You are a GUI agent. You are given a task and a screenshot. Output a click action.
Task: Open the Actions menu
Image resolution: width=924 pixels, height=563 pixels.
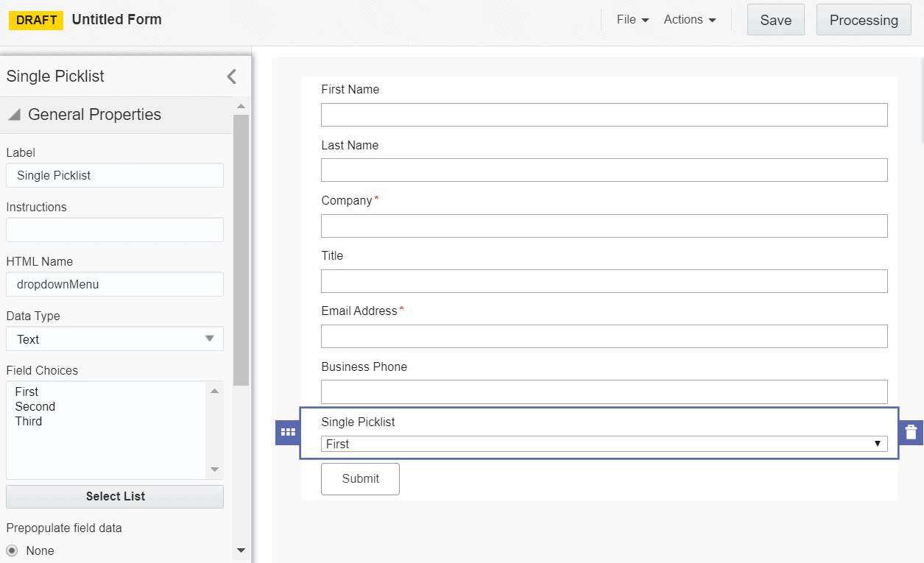pyautogui.click(x=685, y=20)
